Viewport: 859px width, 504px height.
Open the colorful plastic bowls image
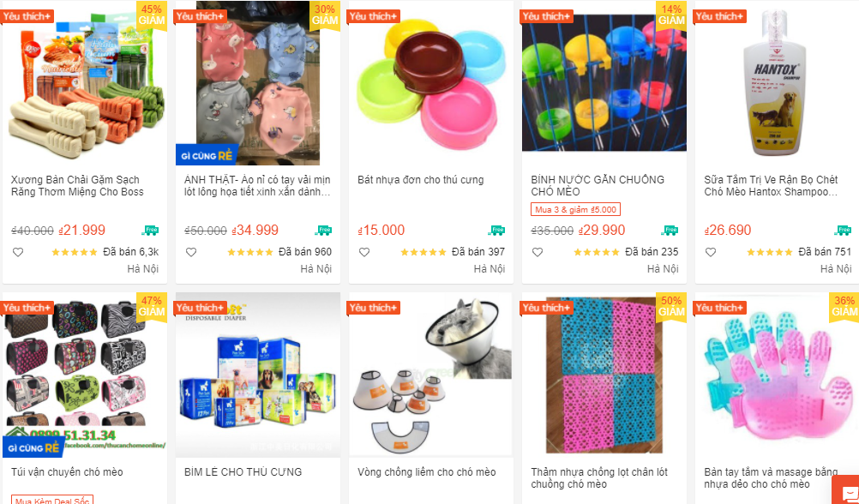point(431,83)
